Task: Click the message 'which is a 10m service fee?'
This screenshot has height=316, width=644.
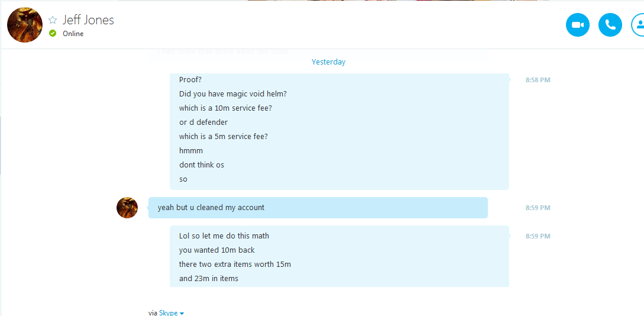Action: tap(225, 108)
